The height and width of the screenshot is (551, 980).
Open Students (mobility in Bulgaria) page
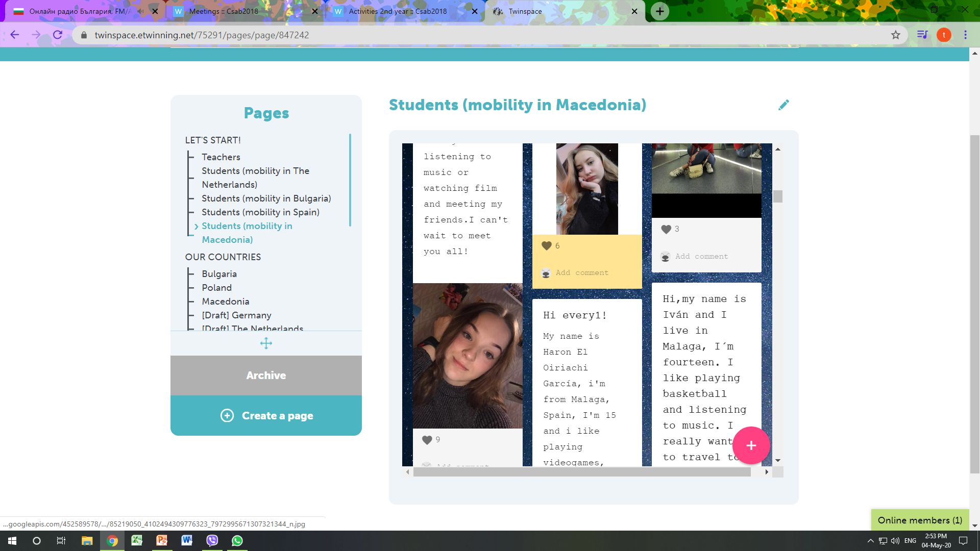click(266, 198)
